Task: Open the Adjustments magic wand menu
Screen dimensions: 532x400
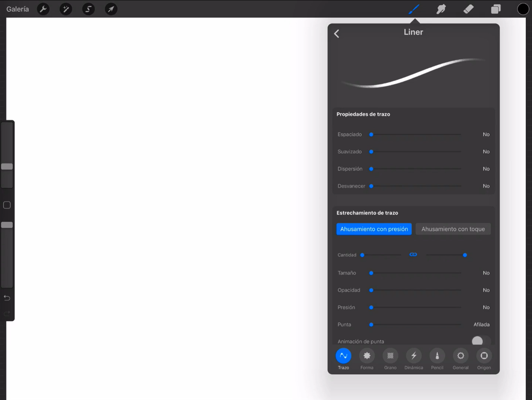Action: 66,9
